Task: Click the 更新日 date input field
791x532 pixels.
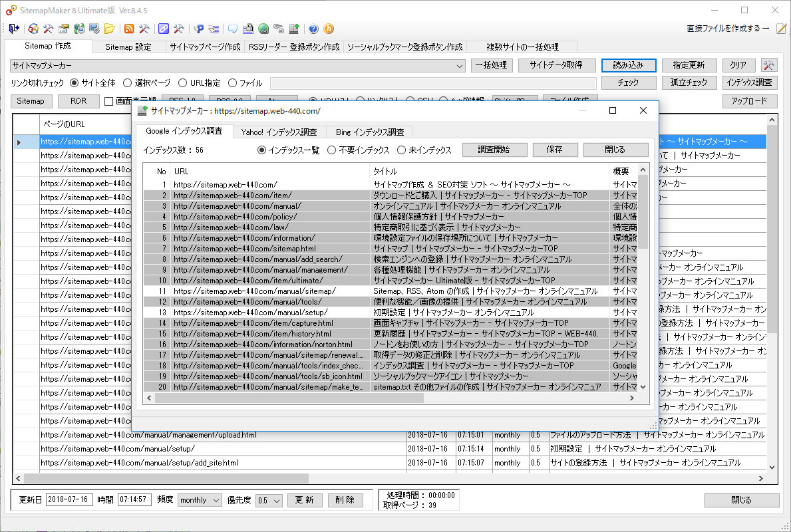Action: click(x=69, y=499)
